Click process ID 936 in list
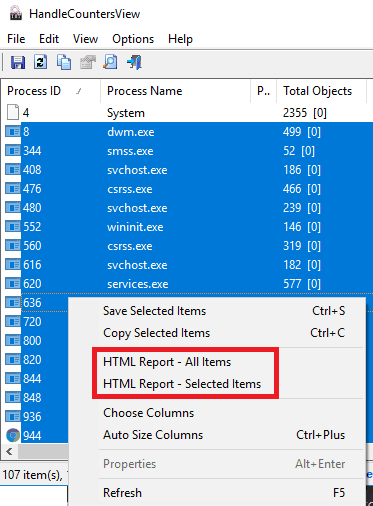The height and width of the screenshot is (506, 373). [x=32, y=417]
